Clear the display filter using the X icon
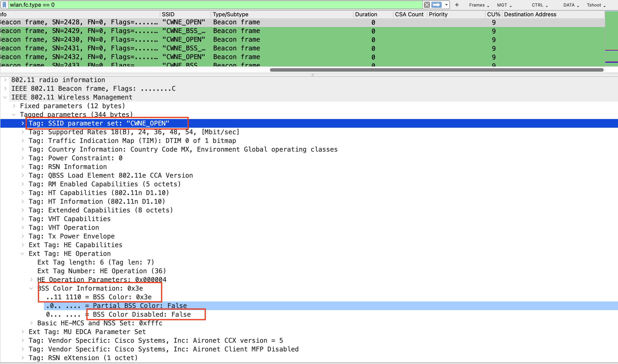The image size is (618, 364). point(427,5)
